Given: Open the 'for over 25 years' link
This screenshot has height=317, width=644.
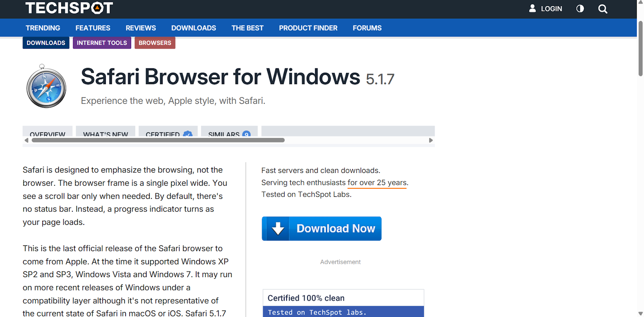Looking at the screenshot, I should [377, 183].
